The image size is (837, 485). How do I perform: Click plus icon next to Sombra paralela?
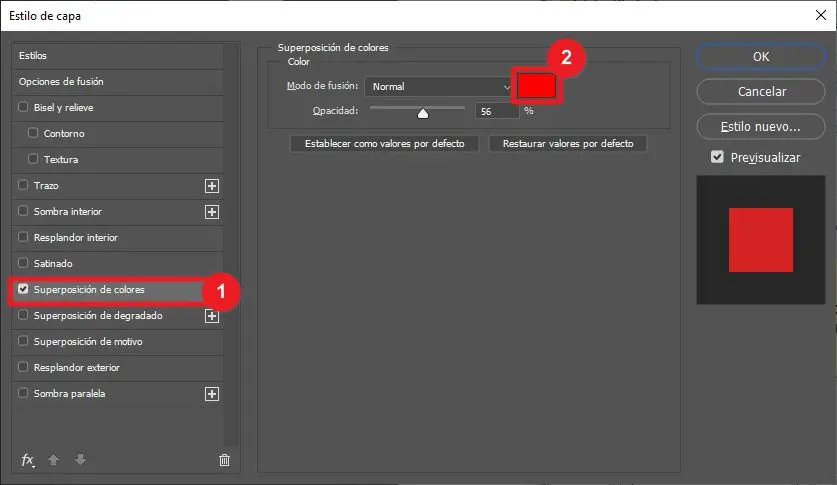[211, 394]
